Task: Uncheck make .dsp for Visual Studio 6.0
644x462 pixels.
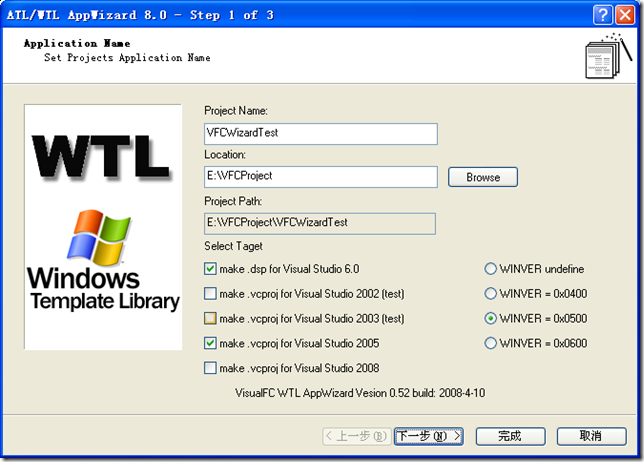Action: [x=210, y=269]
